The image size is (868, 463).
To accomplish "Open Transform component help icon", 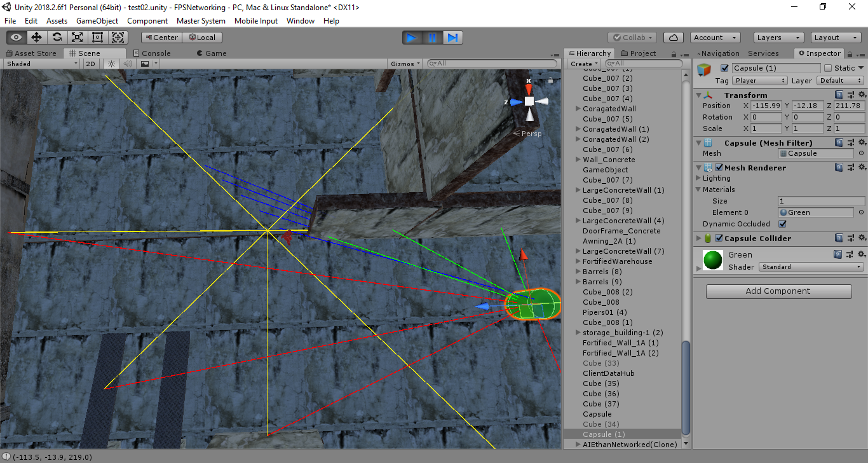I will 839,95.
